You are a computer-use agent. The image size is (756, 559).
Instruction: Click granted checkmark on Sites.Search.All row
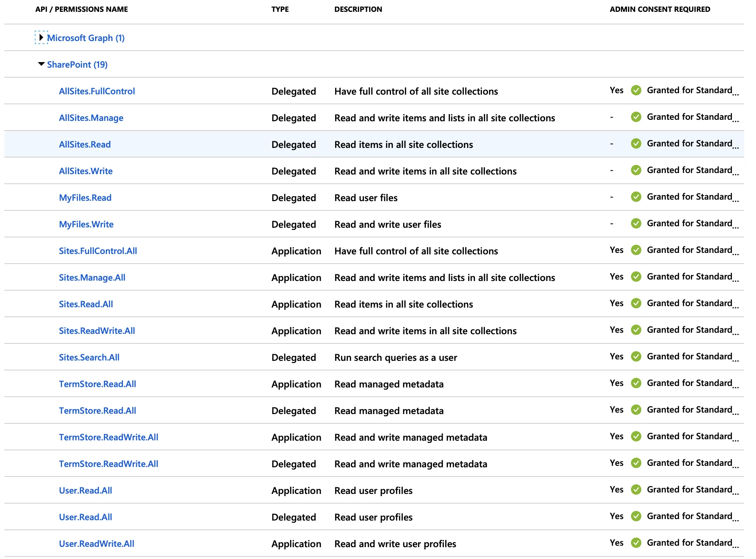click(636, 356)
